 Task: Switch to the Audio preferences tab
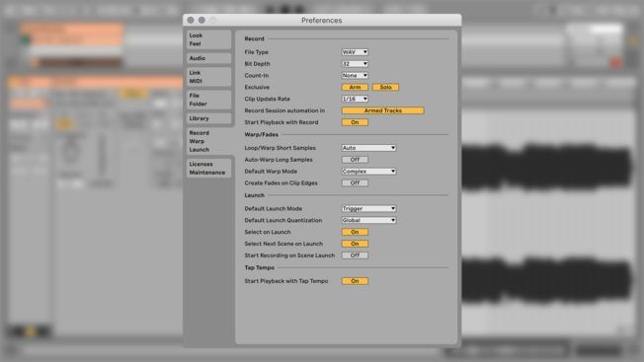[x=208, y=58]
